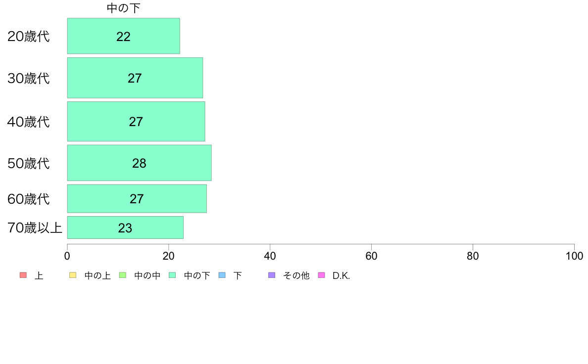The image size is (588, 364).
Task: Click the 40 tick label on x-axis
Action: click(x=270, y=256)
